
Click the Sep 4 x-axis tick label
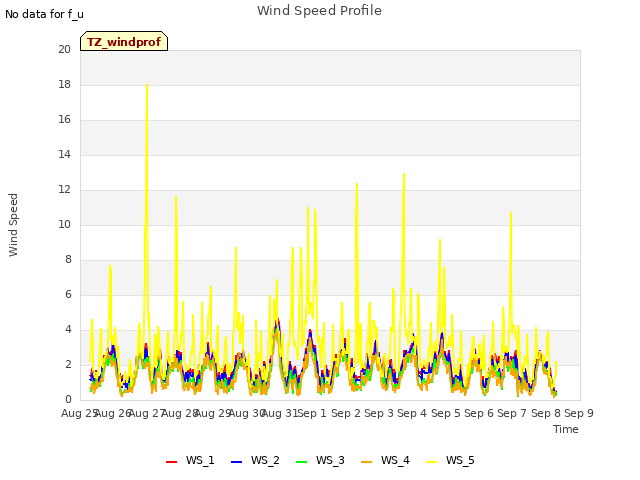tap(412, 413)
